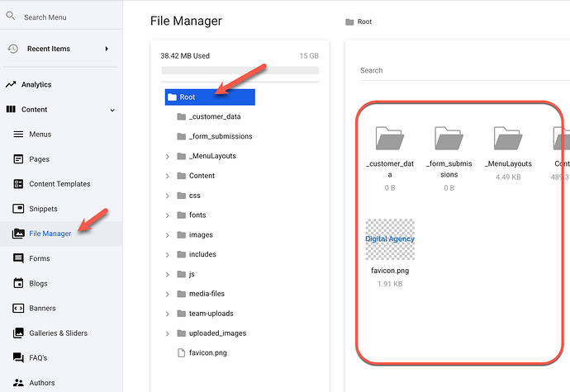This screenshot has width=570, height=392.
Task: Open Galleries & Sliders in sidebar
Action: (x=58, y=333)
